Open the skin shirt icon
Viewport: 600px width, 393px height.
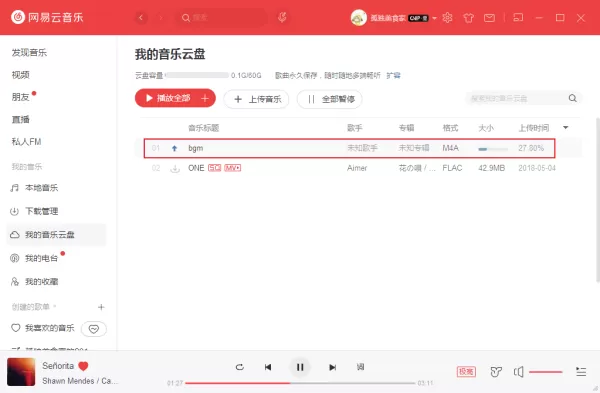click(468, 18)
